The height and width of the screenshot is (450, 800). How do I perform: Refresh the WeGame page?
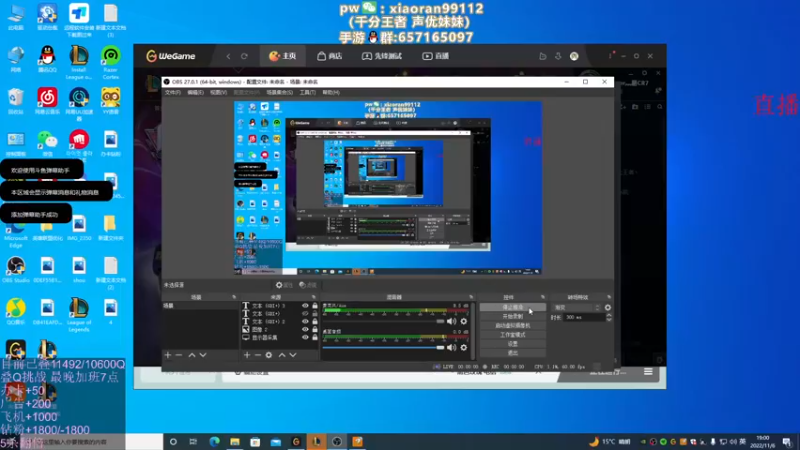tap(244, 56)
